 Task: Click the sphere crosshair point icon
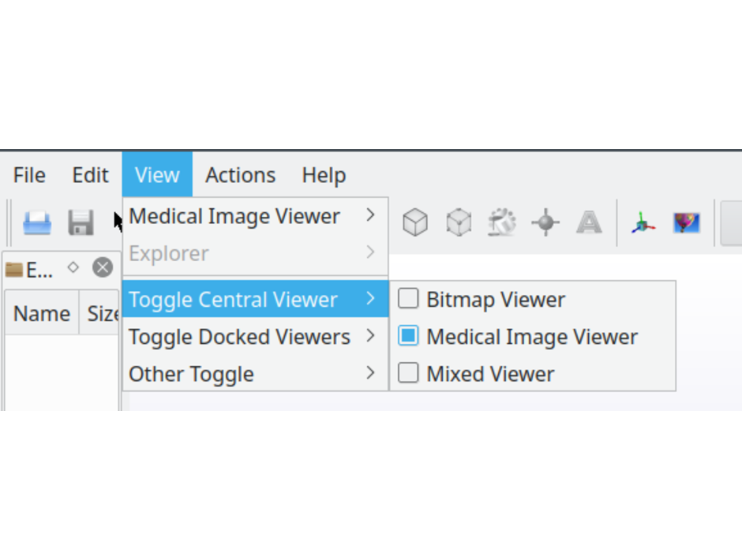(x=545, y=222)
